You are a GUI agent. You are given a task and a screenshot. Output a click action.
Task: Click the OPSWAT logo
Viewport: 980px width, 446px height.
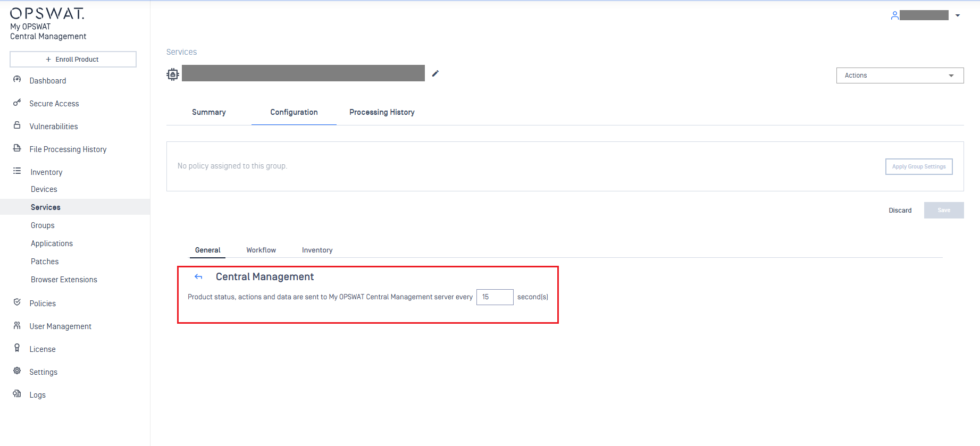coord(47,13)
